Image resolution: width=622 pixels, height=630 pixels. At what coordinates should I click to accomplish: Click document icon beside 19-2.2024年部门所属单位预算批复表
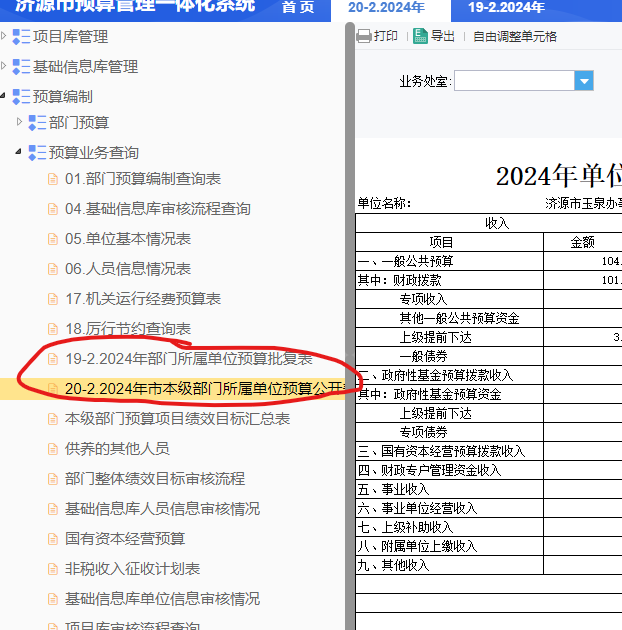[x=53, y=359]
